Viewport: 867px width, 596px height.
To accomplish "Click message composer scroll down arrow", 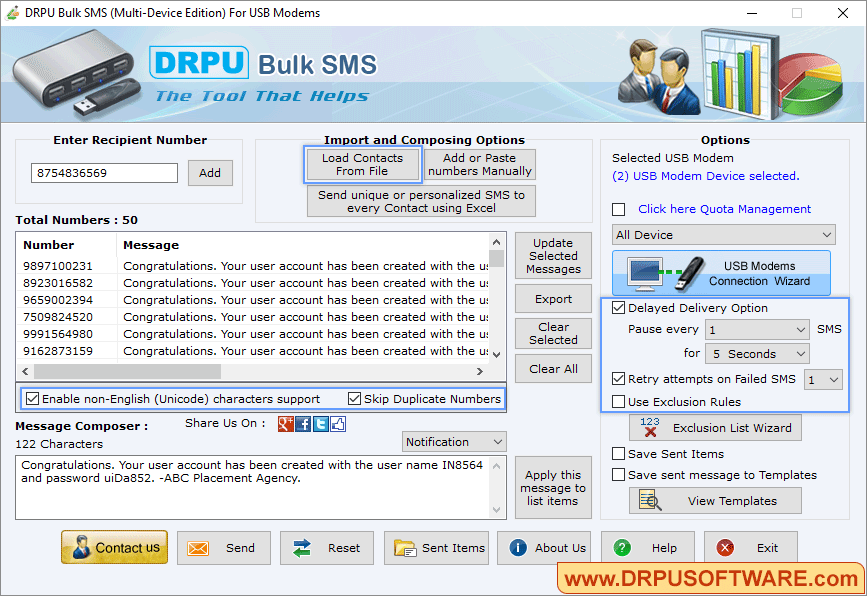I will click(x=497, y=510).
